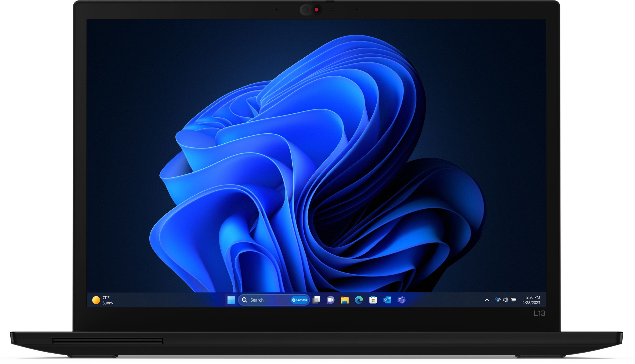Viewport: 635px width, 364px height.
Task: Open Outlook from the taskbar
Action: tap(387, 300)
